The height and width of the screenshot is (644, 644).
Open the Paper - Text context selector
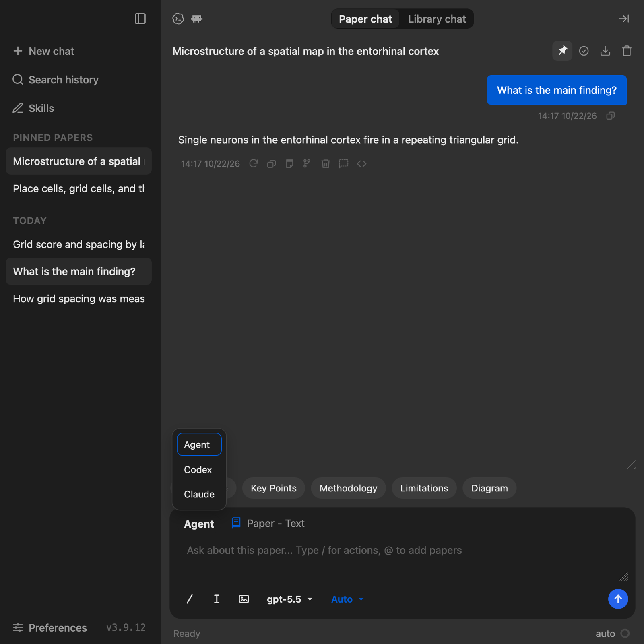tap(268, 523)
